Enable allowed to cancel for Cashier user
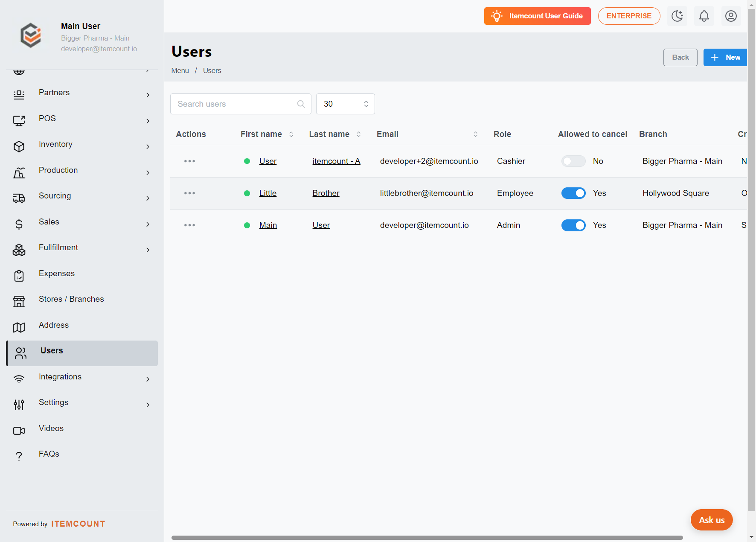Screen dimensions: 756x542 (573, 161)
